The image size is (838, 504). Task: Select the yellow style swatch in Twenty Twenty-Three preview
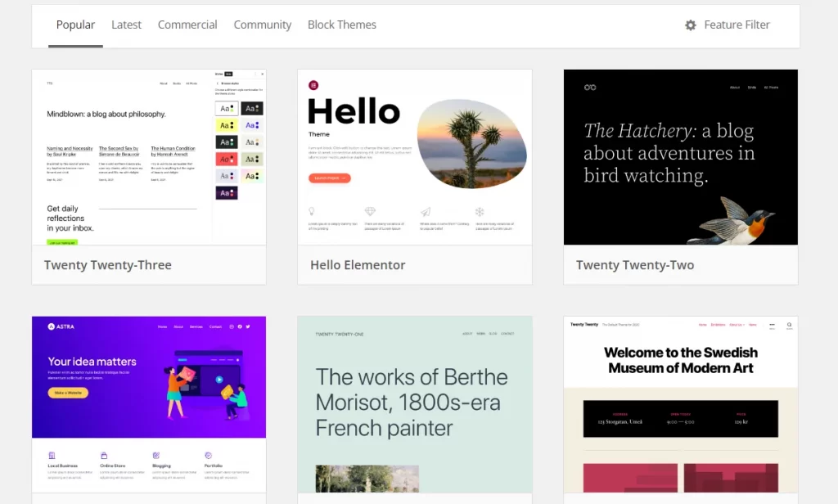[227, 125]
